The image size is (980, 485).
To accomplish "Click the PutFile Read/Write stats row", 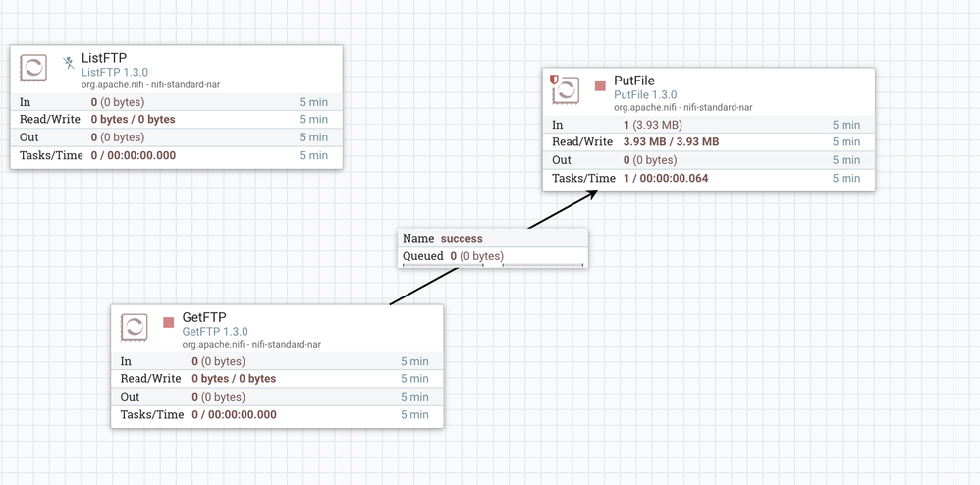I will coord(709,142).
